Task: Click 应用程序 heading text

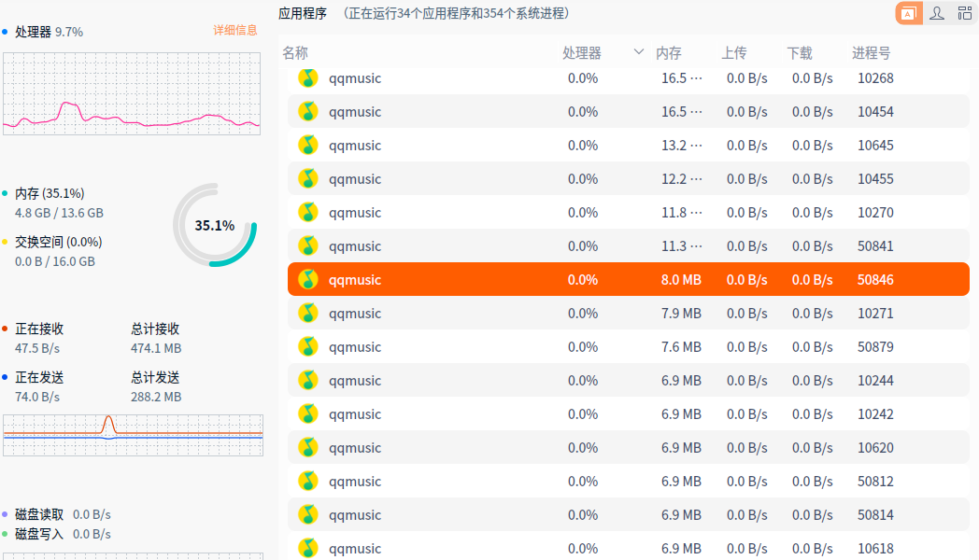Action: [x=303, y=13]
